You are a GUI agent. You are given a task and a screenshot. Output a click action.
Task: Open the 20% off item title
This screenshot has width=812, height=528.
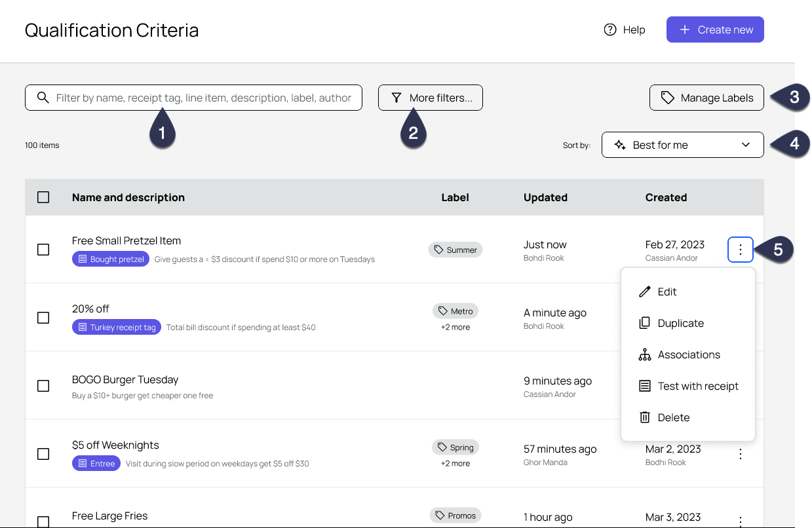[90, 309]
